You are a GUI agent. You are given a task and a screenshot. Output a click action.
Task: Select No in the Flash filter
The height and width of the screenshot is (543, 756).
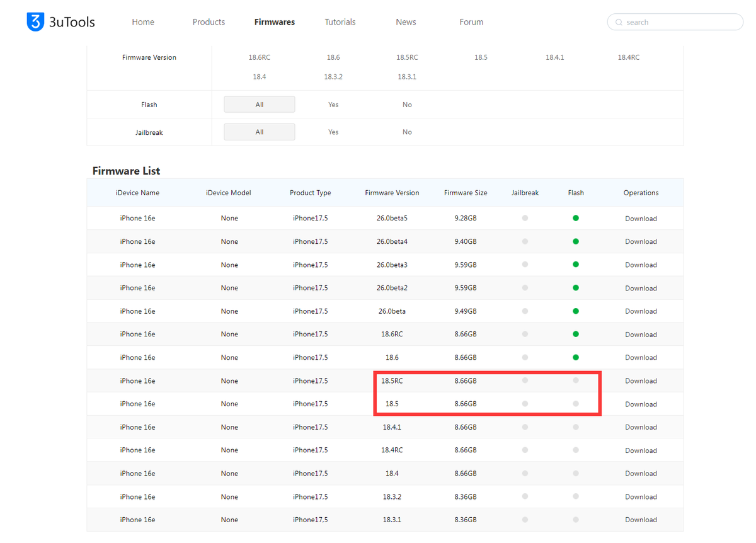[407, 105]
